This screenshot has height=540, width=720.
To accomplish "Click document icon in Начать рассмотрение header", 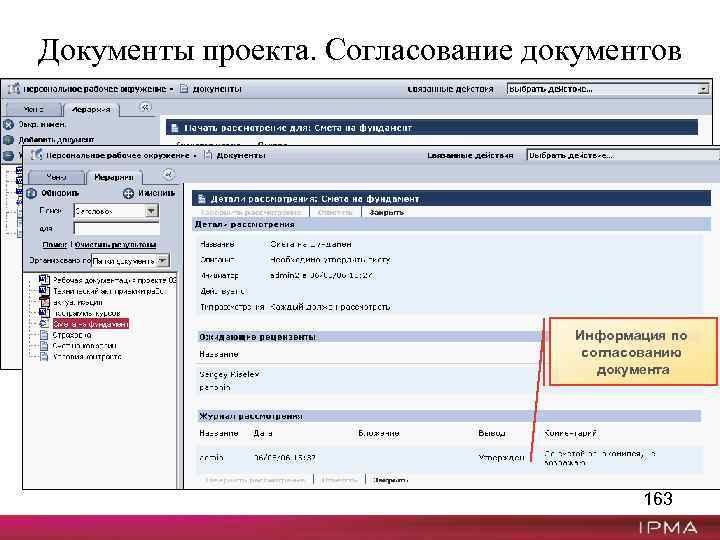I will (174, 128).
